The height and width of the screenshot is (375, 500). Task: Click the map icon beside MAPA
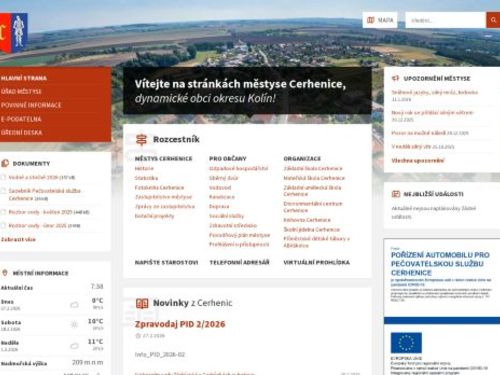pyautogui.click(x=370, y=20)
